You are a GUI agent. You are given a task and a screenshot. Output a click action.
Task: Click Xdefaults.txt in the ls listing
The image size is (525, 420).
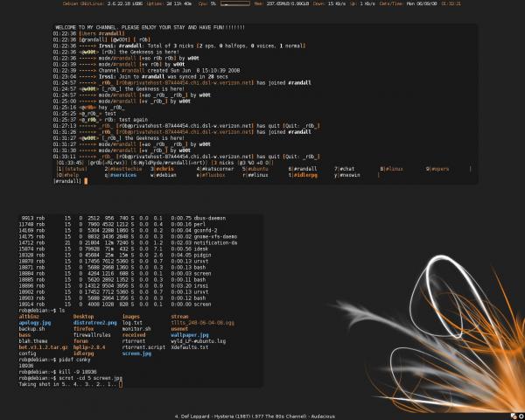190,347
